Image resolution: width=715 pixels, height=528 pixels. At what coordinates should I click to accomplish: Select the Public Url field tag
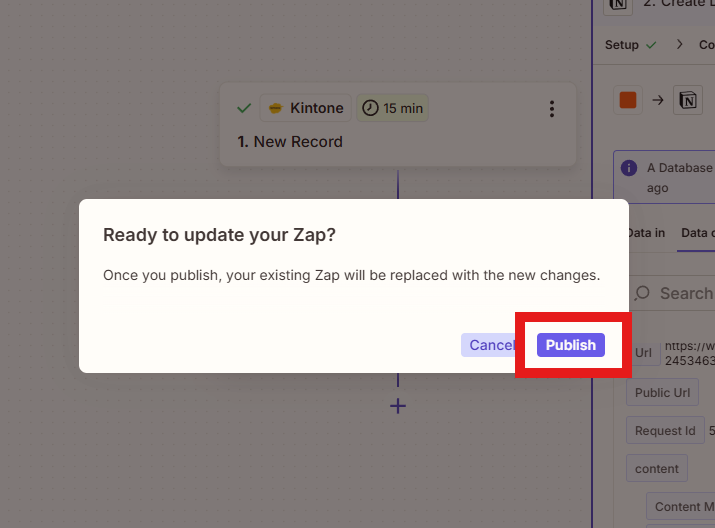[x=662, y=393]
